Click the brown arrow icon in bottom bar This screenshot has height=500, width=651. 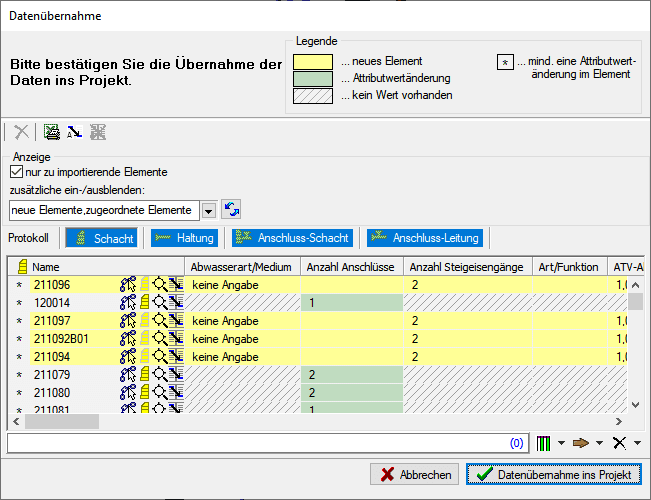(x=579, y=442)
